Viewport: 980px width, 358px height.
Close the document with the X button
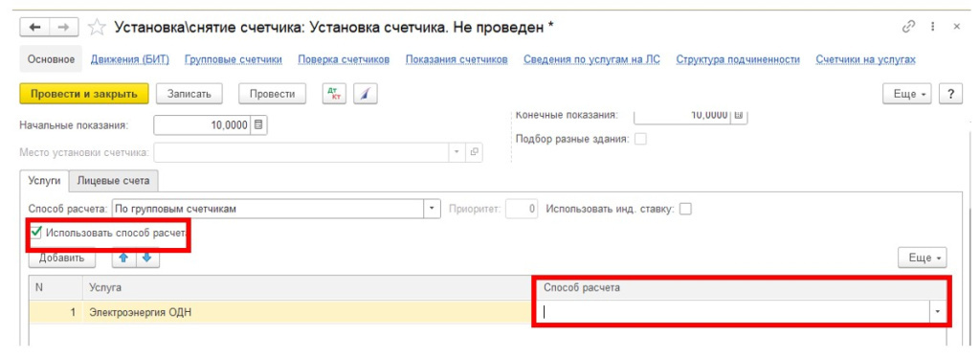[x=957, y=27]
